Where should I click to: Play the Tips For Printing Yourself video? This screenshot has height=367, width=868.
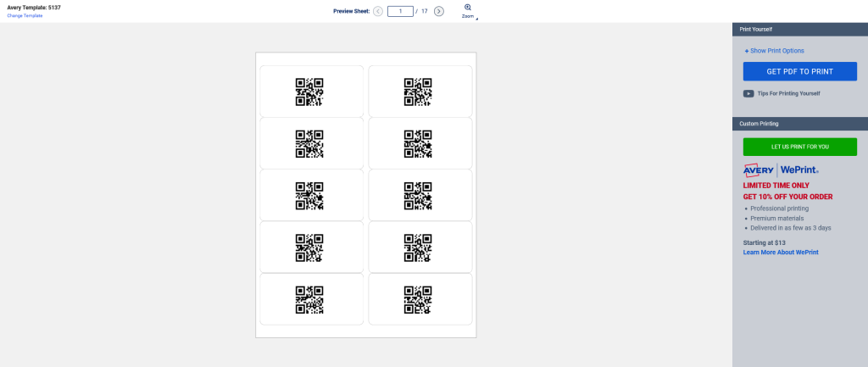pos(748,93)
